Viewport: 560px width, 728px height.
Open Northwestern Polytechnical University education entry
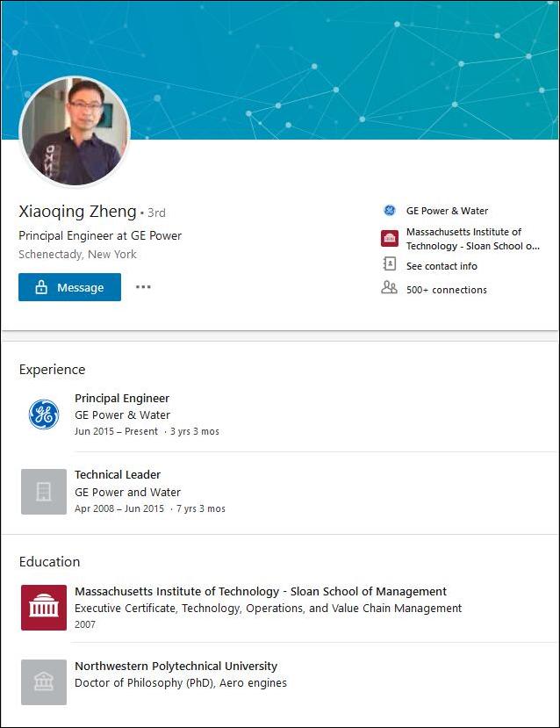(x=176, y=667)
